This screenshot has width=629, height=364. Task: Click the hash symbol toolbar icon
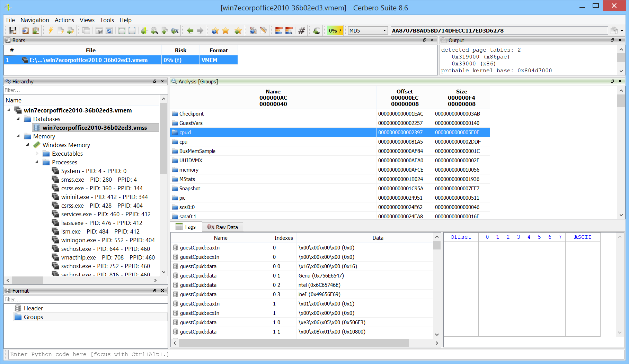click(302, 31)
